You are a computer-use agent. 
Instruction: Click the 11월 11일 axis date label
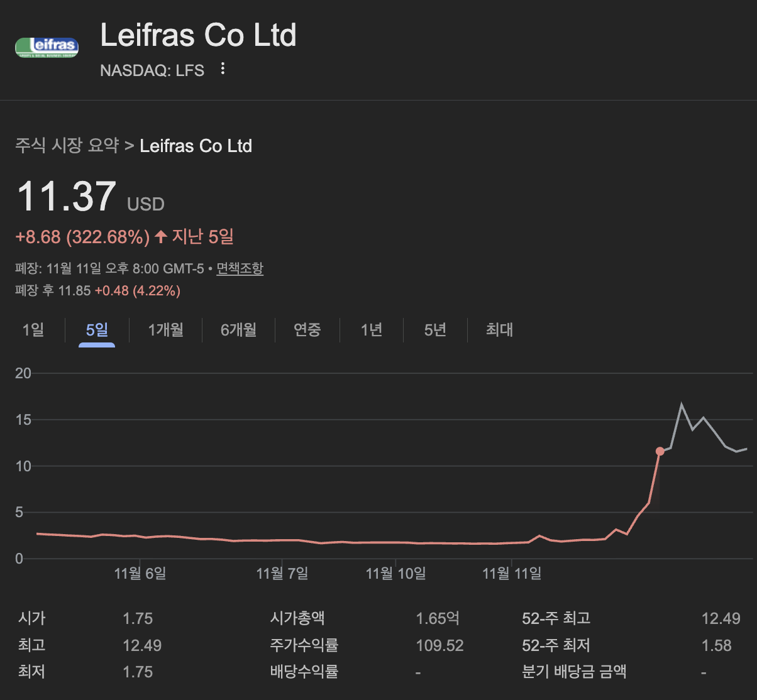point(512,573)
